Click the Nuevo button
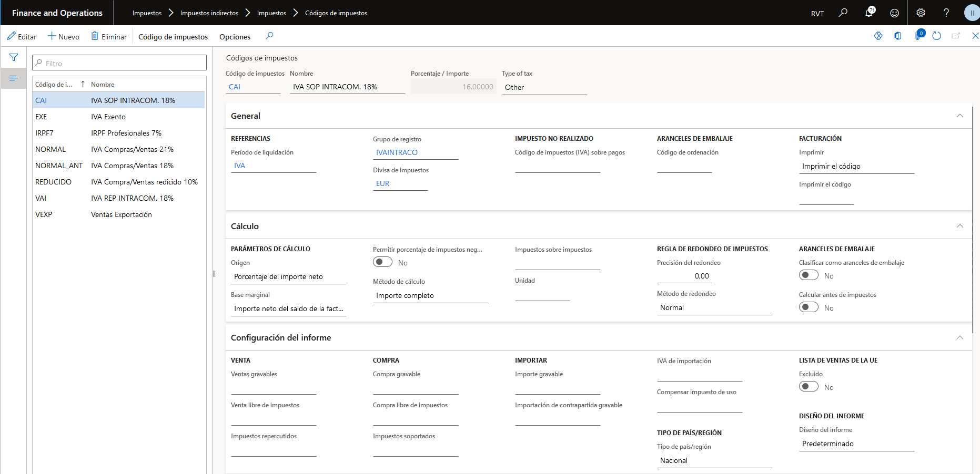Viewport: 980px width, 474px height. pos(64,36)
